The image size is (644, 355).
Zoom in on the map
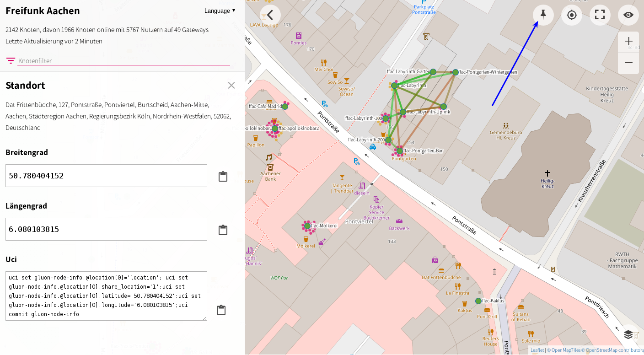pos(628,42)
